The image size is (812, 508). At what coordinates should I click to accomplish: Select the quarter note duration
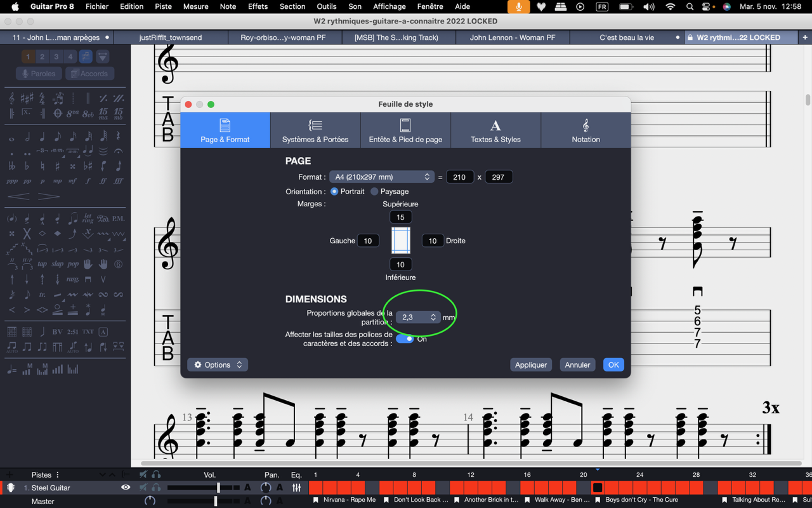pyautogui.click(x=42, y=137)
